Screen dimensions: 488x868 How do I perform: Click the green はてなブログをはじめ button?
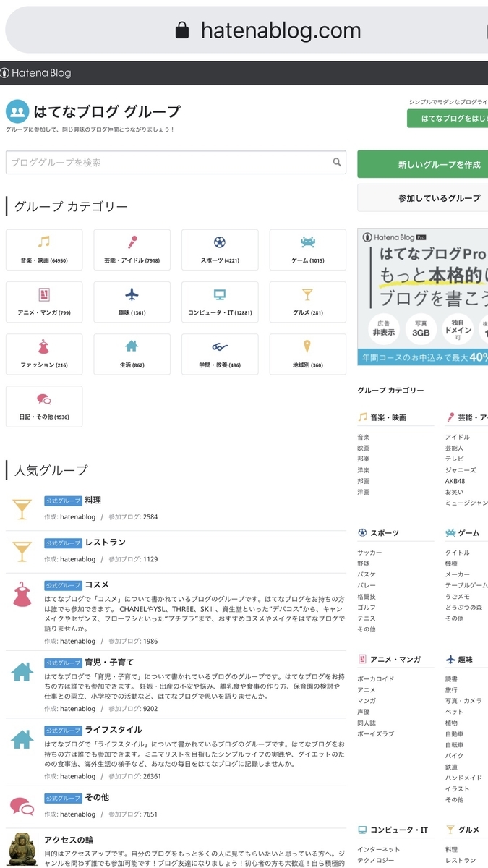point(448,119)
